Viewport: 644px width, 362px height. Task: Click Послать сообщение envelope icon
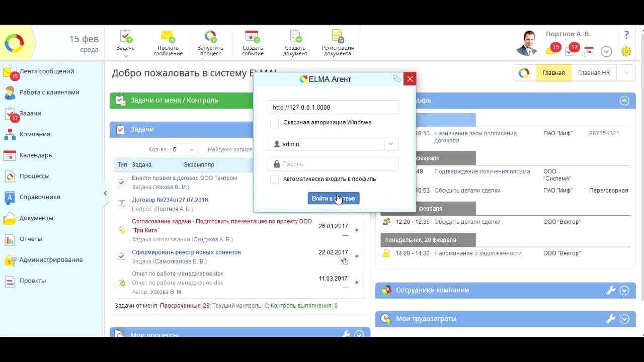pyautogui.click(x=168, y=37)
